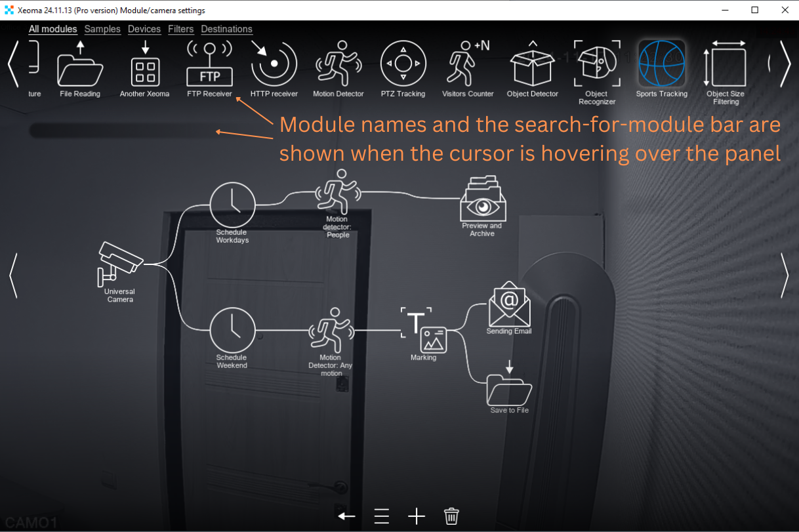799x532 pixels.
Task: Select the Object Detector module
Action: click(x=533, y=64)
